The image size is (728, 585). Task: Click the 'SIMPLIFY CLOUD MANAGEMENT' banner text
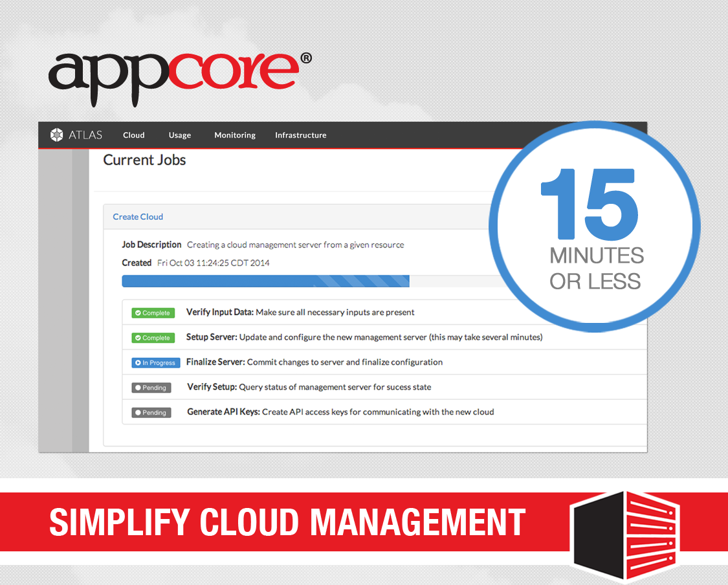(x=287, y=522)
